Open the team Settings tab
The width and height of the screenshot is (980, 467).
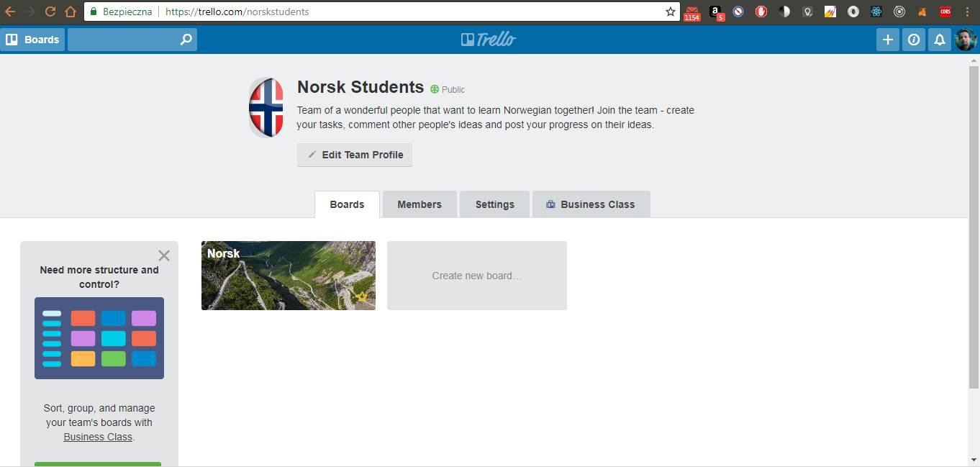click(x=495, y=204)
